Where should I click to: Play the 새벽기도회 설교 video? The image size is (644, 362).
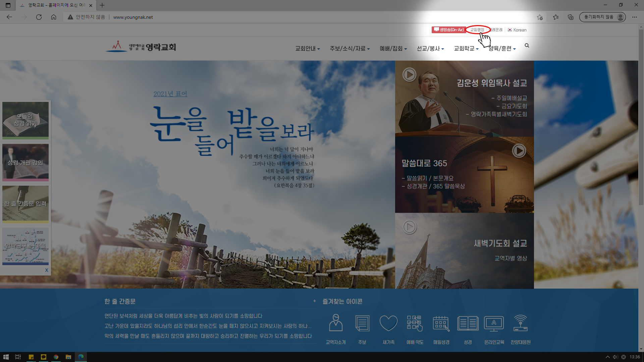point(409,227)
